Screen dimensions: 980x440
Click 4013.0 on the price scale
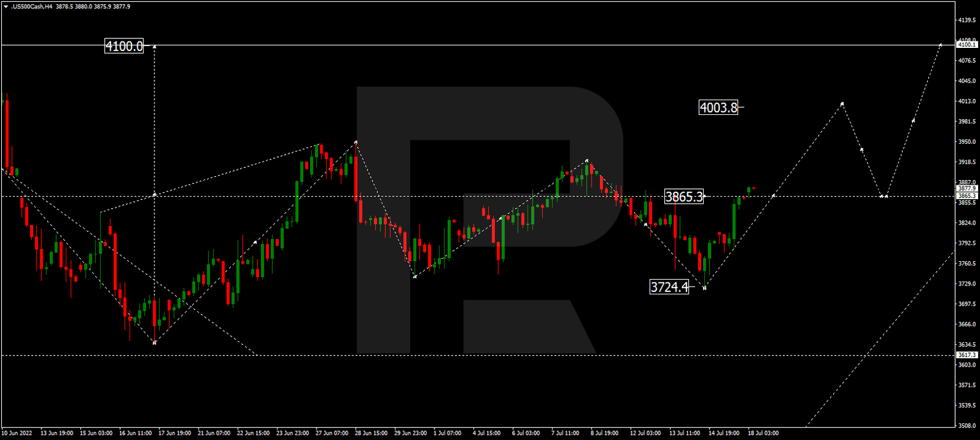tap(967, 101)
